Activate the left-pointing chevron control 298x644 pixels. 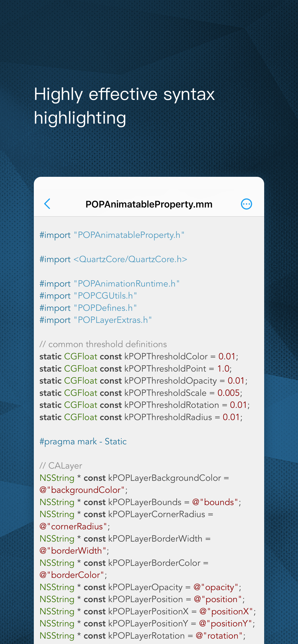(48, 204)
